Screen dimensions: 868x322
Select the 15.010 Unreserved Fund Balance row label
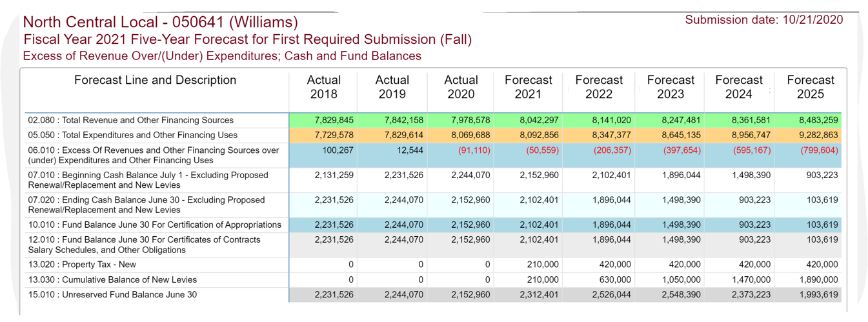112,295
